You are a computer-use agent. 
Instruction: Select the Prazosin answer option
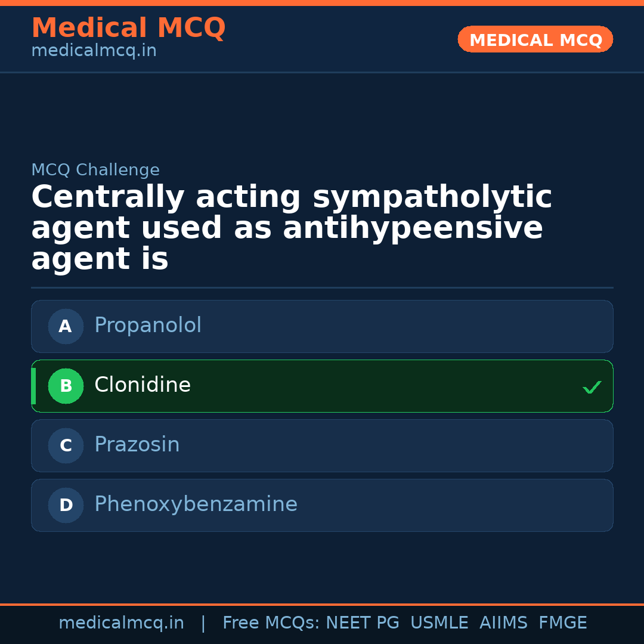(x=322, y=445)
